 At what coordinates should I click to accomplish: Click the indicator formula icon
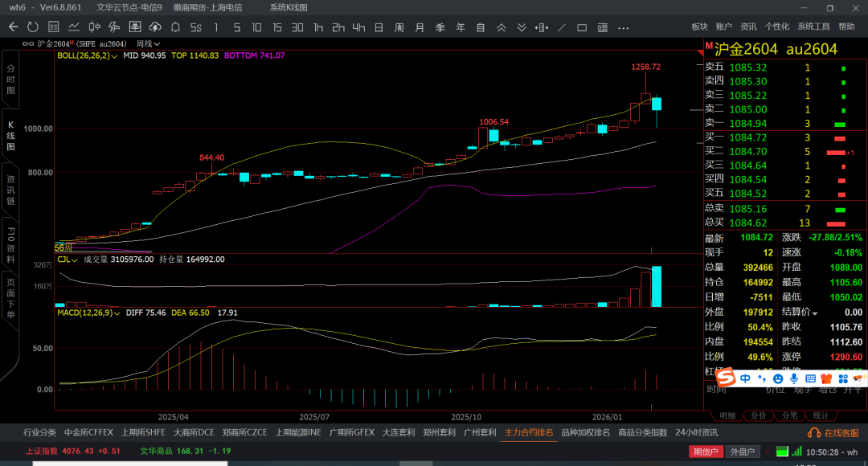click(x=114, y=27)
